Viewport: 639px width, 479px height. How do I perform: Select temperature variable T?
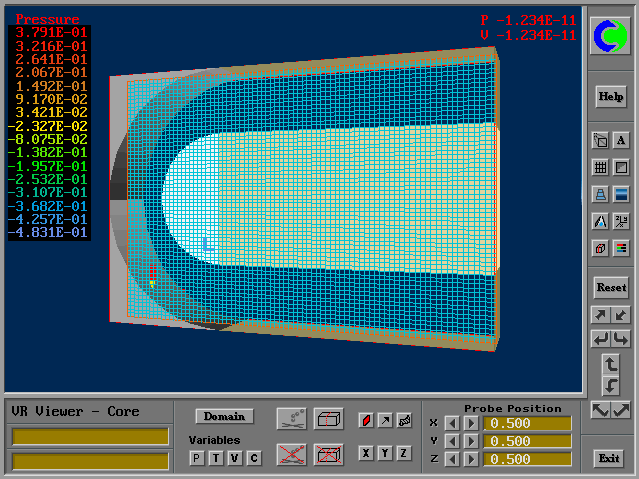pos(216,457)
